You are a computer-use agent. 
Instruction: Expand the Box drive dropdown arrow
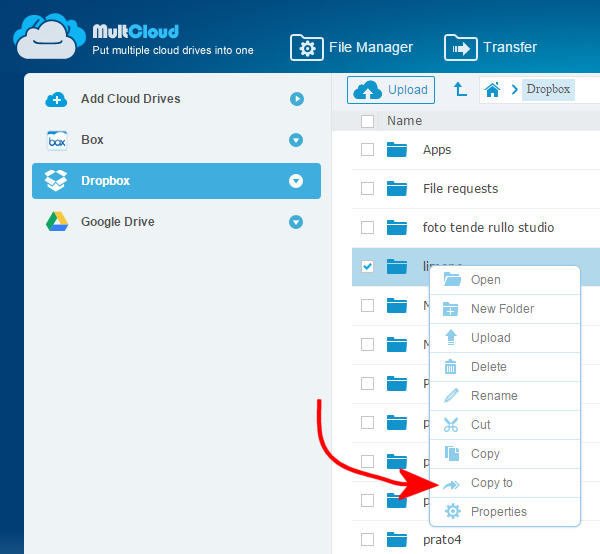tap(296, 140)
